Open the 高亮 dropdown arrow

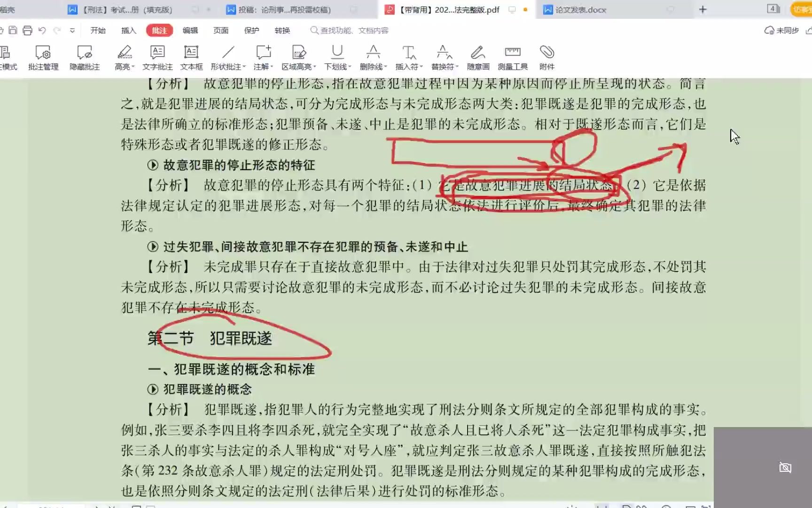(x=133, y=67)
